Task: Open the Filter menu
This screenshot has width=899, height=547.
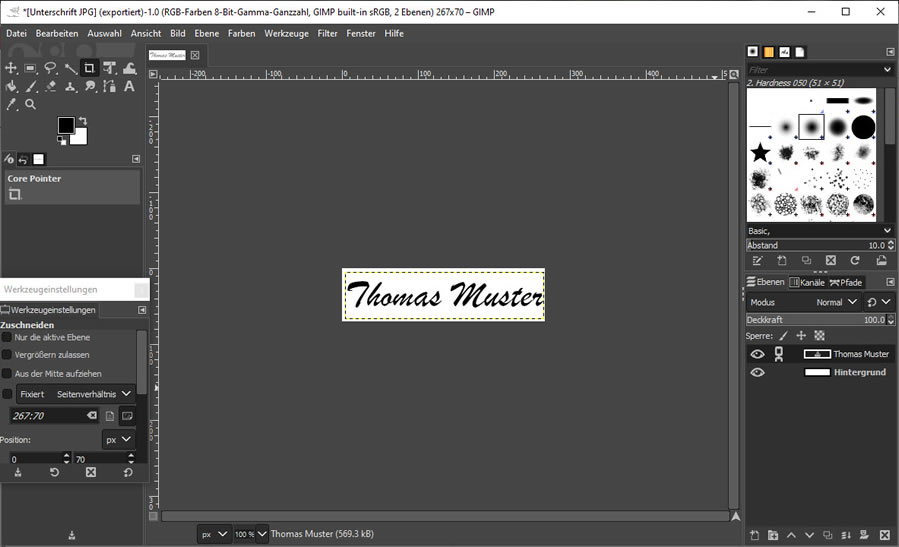Action: click(327, 33)
